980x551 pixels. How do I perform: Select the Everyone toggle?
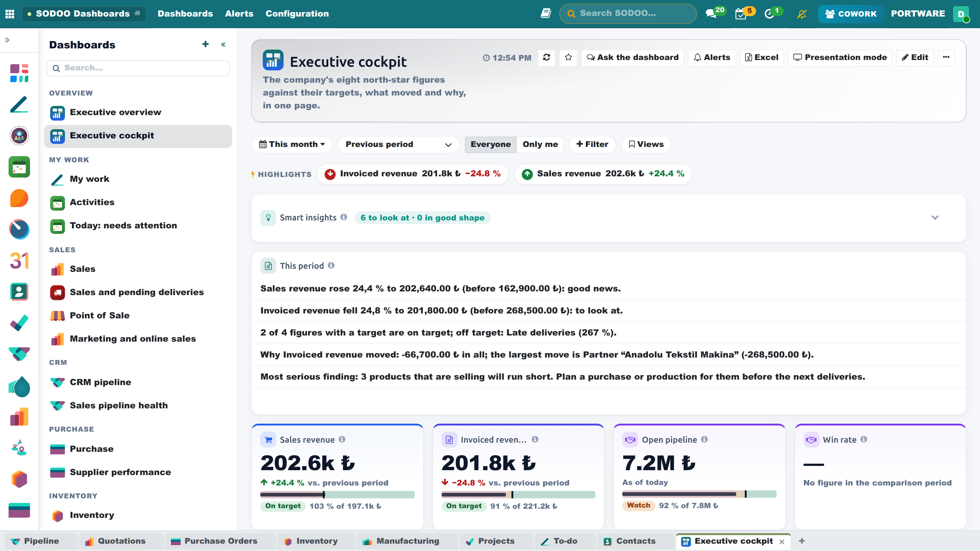[490, 144]
